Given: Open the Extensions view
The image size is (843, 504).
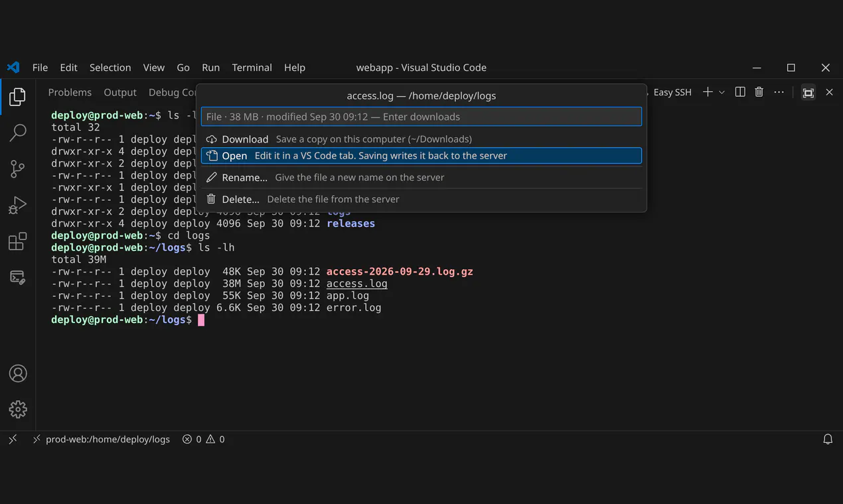Looking at the screenshot, I should point(18,241).
